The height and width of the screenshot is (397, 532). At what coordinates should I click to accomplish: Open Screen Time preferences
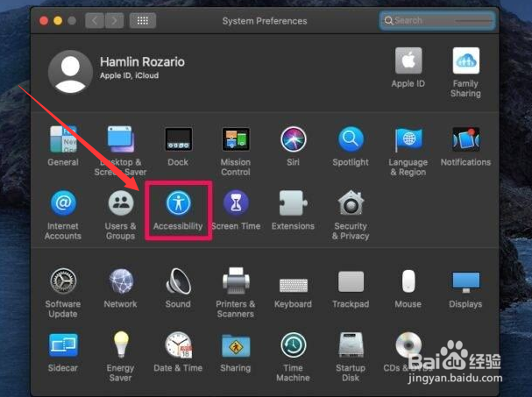(x=236, y=203)
